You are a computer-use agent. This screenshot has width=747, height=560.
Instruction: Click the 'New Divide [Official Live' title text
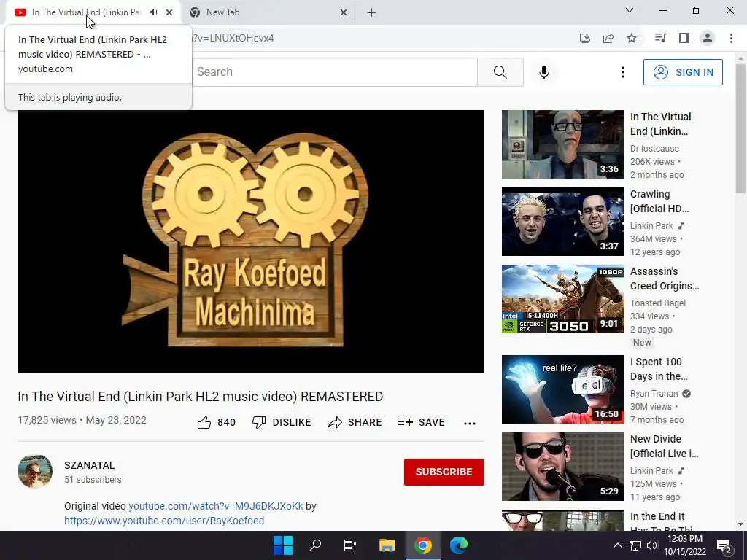tap(665, 446)
